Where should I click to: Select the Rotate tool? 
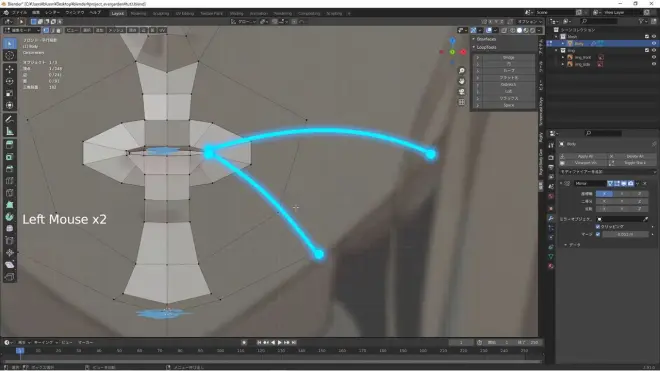(x=10, y=81)
